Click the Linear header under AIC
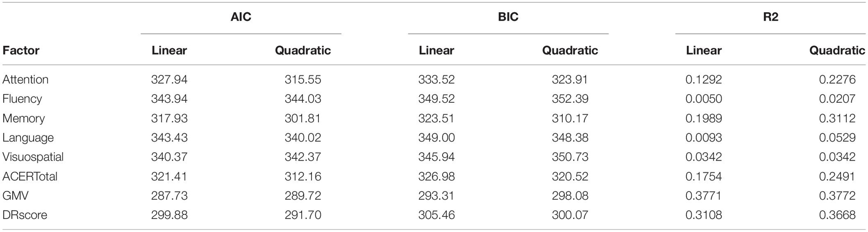Viewport: 868px width, 232px height. (169, 50)
